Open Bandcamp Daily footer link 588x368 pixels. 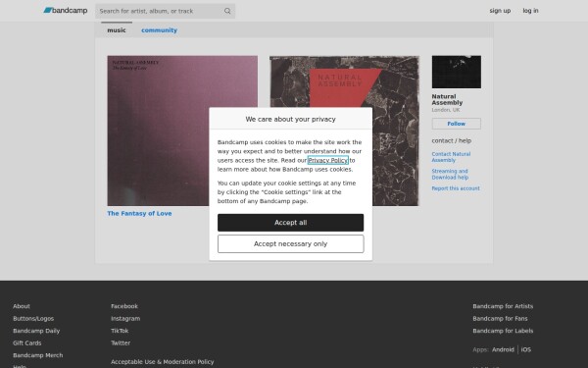coord(36,331)
